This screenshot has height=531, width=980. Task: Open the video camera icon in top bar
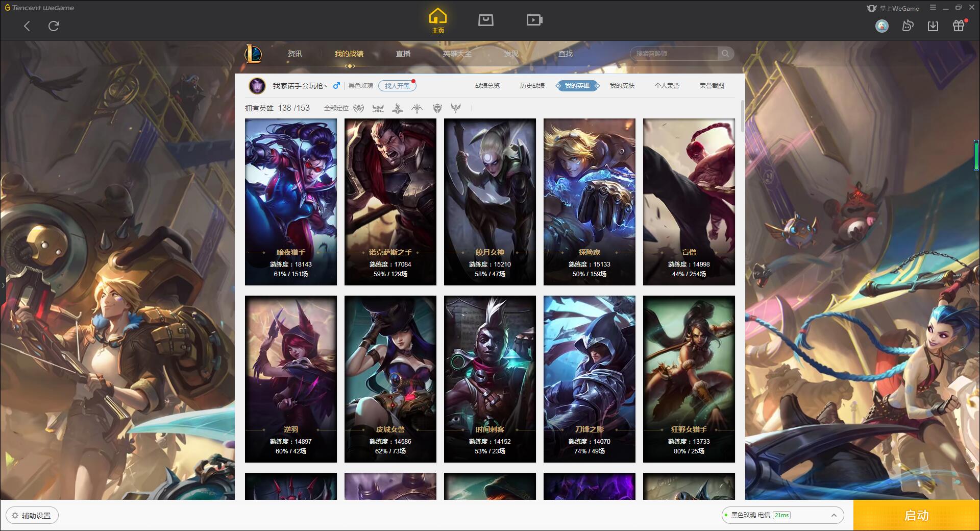coord(534,20)
